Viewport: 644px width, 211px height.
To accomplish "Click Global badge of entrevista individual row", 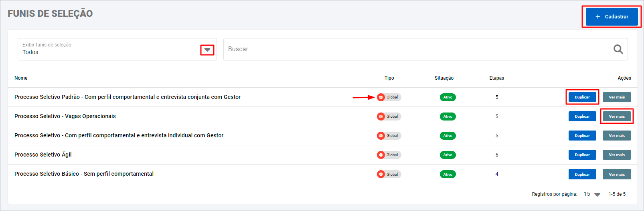I will (389, 136).
